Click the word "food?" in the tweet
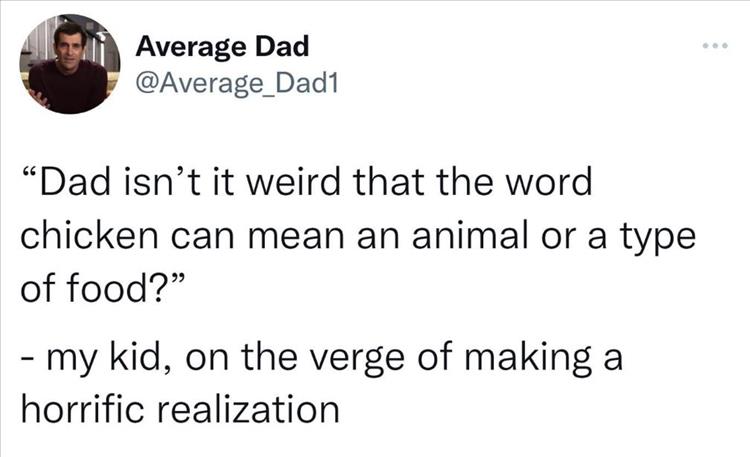Image resolution: width=750 pixels, height=457 pixels. point(122,292)
